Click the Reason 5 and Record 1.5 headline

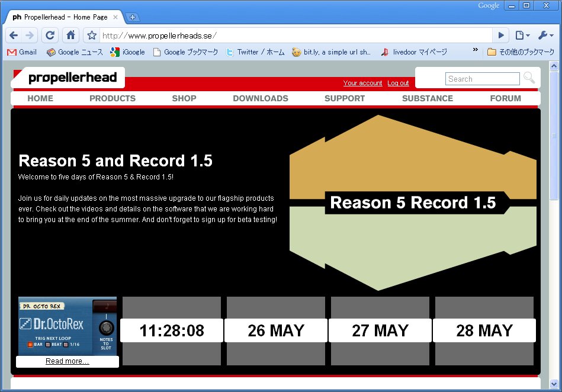coord(115,161)
